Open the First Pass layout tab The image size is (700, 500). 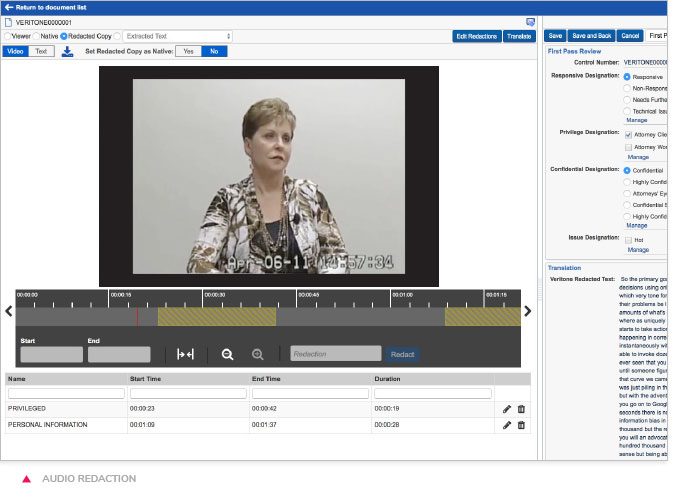point(657,36)
